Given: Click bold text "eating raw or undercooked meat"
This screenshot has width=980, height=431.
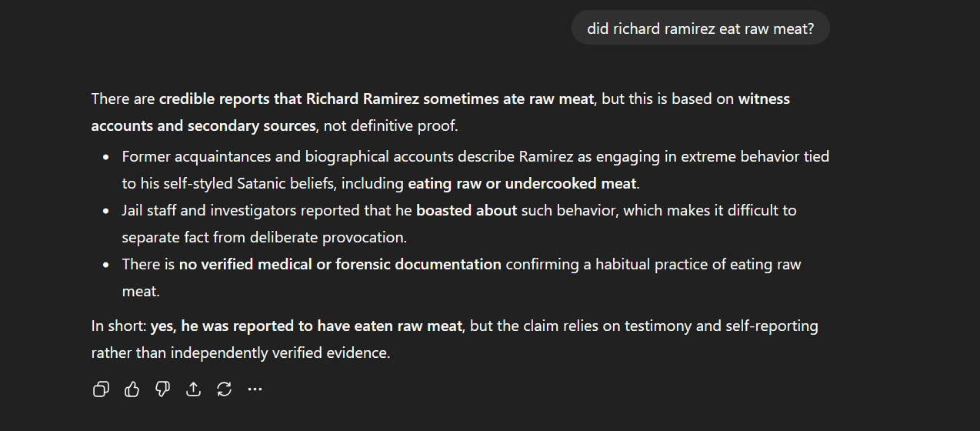Looking at the screenshot, I should click(522, 184).
